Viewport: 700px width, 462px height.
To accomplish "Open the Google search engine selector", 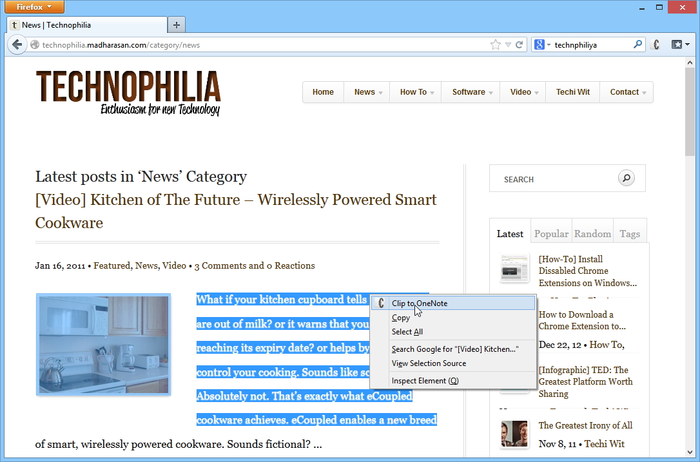I will point(542,45).
